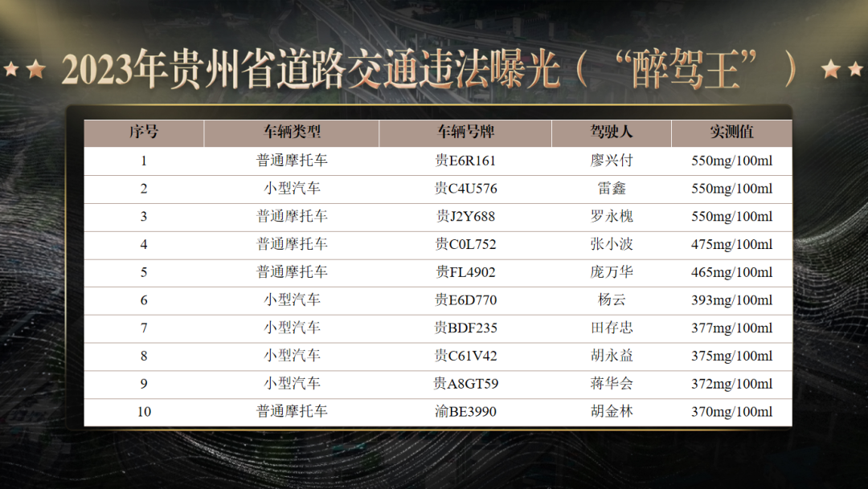Click driver name 蒋华会

pos(612,383)
